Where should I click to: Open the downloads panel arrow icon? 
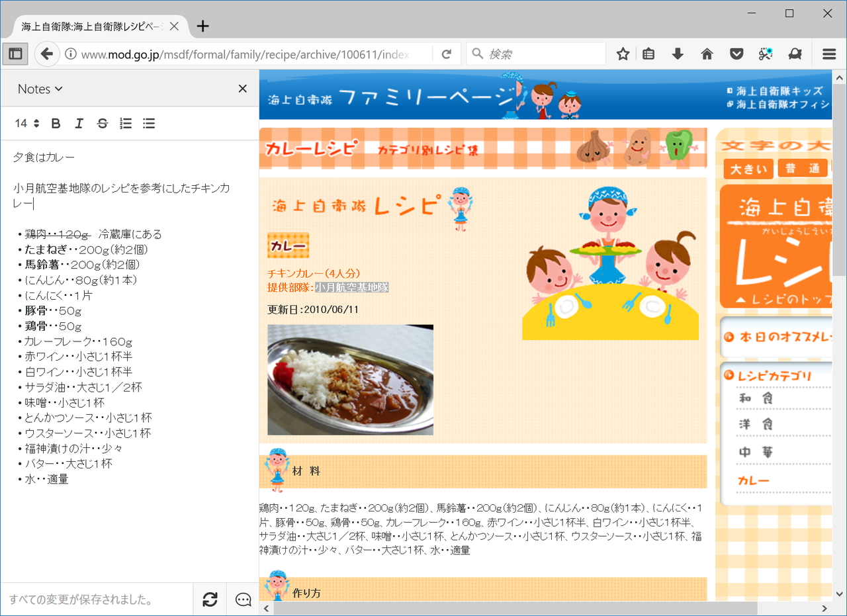point(678,54)
